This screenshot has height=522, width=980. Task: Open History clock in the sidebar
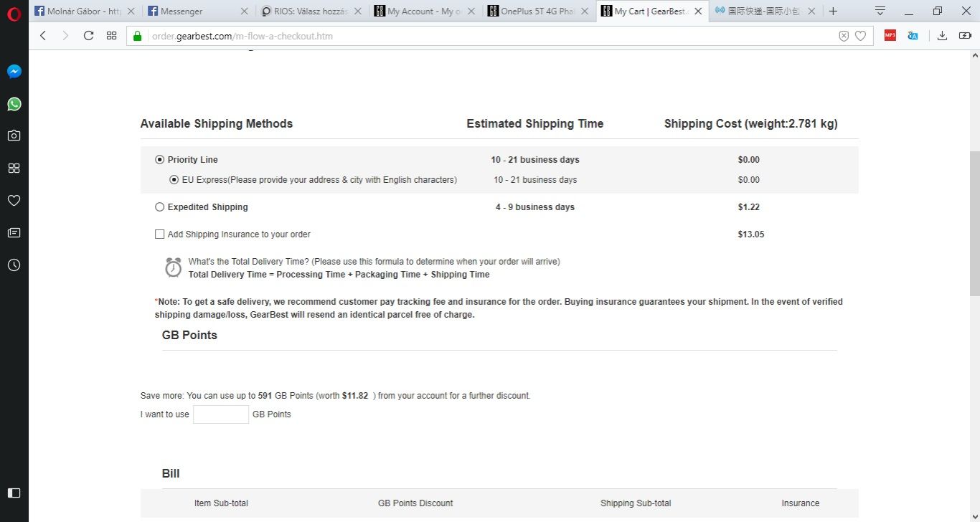click(x=14, y=265)
